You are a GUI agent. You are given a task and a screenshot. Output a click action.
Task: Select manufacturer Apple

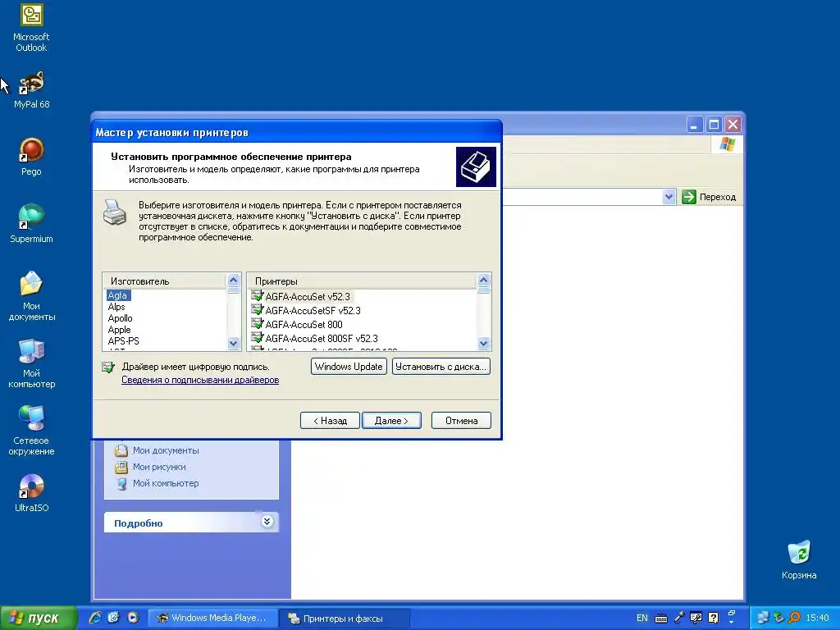[x=119, y=330]
